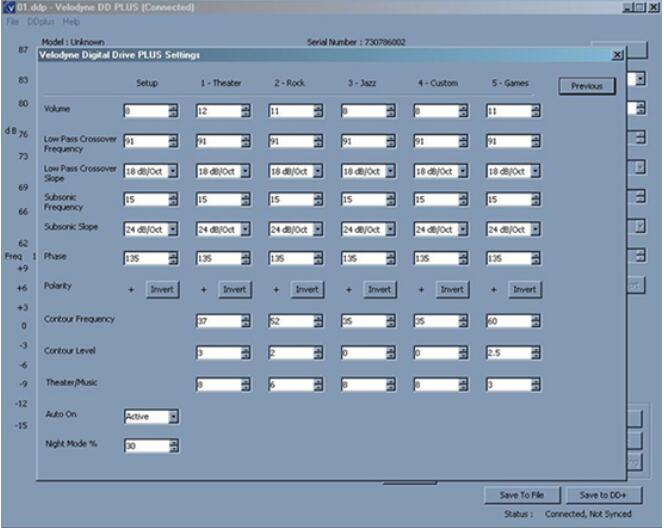Image resolution: width=664 pixels, height=528 pixels.
Task: Click the Games Phase spinner arrows
Action: click(x=535, y=258)
